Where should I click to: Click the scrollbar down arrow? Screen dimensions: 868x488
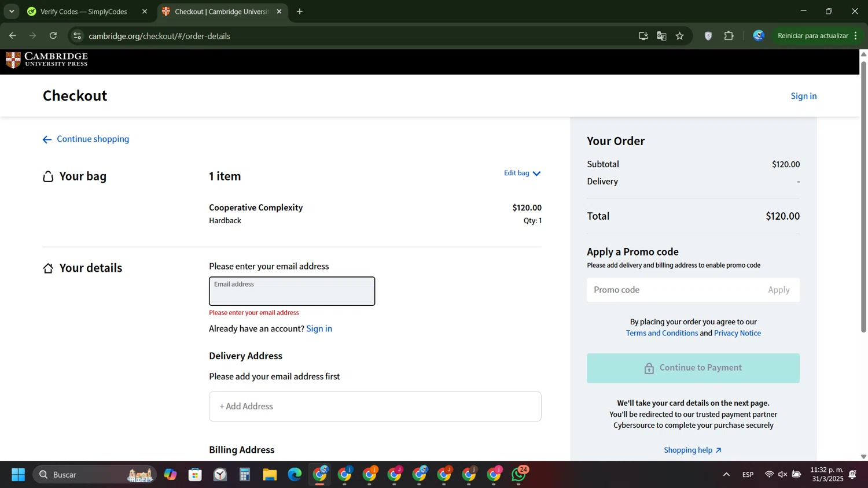click(x=863, y=457)
